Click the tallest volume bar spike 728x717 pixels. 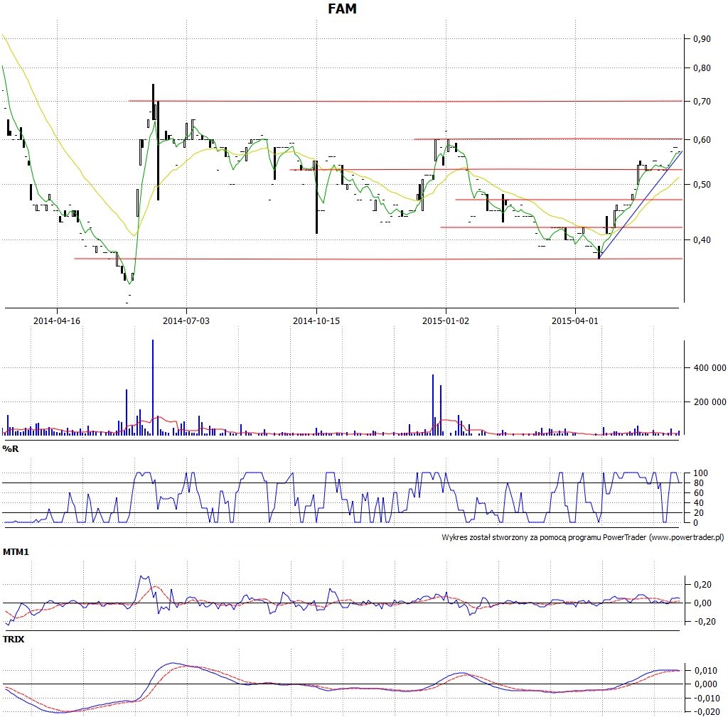[153, 387]
